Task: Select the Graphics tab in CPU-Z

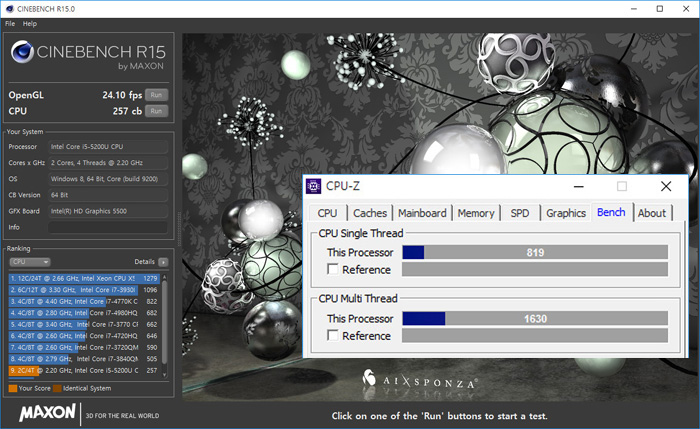Action: coord(566,213)
